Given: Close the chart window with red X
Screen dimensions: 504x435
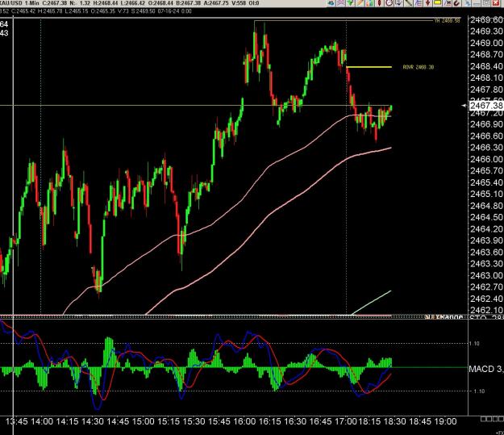Looking at the screenshot, I should point(496,3).
